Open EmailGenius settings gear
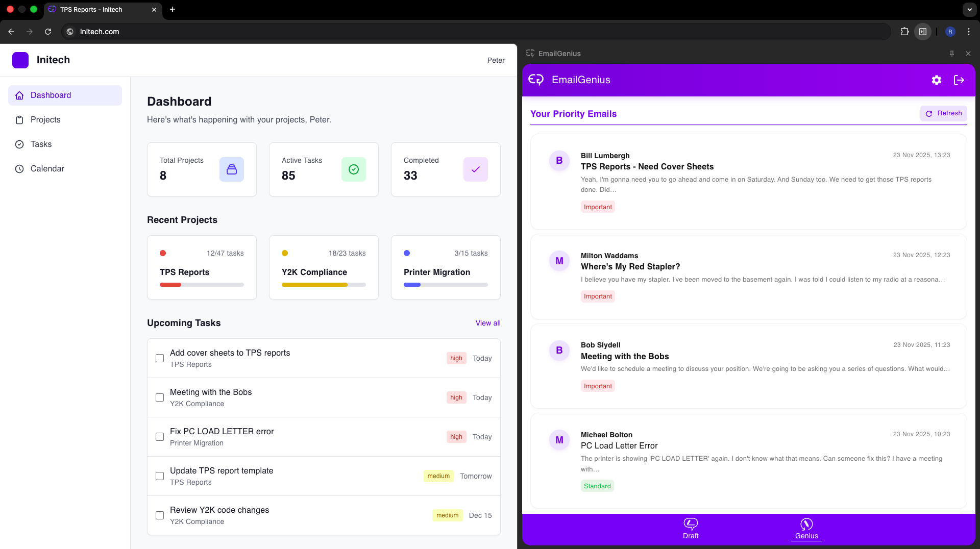 [x=937, y=80]
